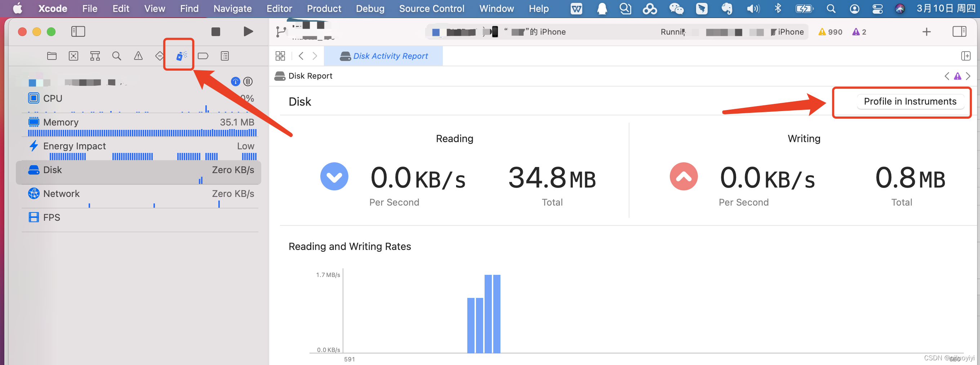Image resolution: width=980 pixels, height=365 pixels.
Task: Open the Breakpoint navigator icon
Action: point(203,56)
